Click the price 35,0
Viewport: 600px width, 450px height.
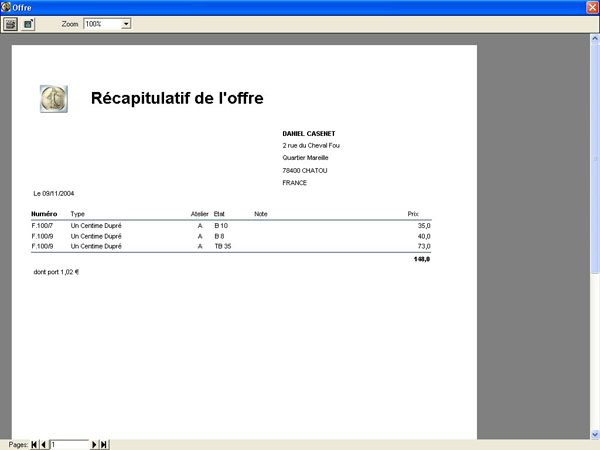424,226
